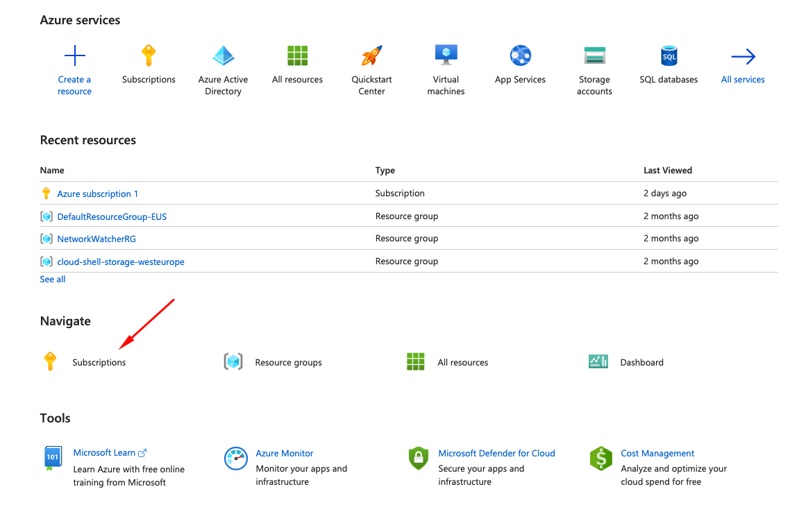Open Microsoft Defender for Cloud link

[x=497, y=453]
